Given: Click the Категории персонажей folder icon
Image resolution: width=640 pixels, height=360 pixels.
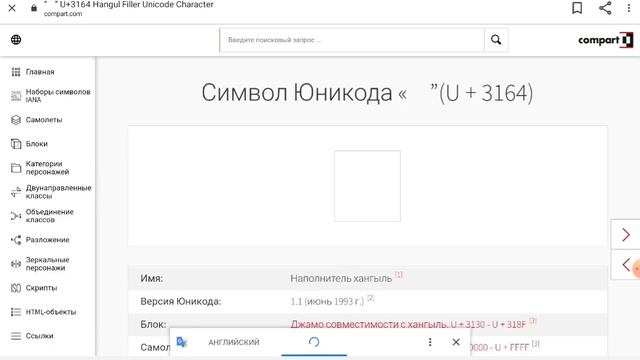Looking at the screenshot, I should tap(16, 168).
